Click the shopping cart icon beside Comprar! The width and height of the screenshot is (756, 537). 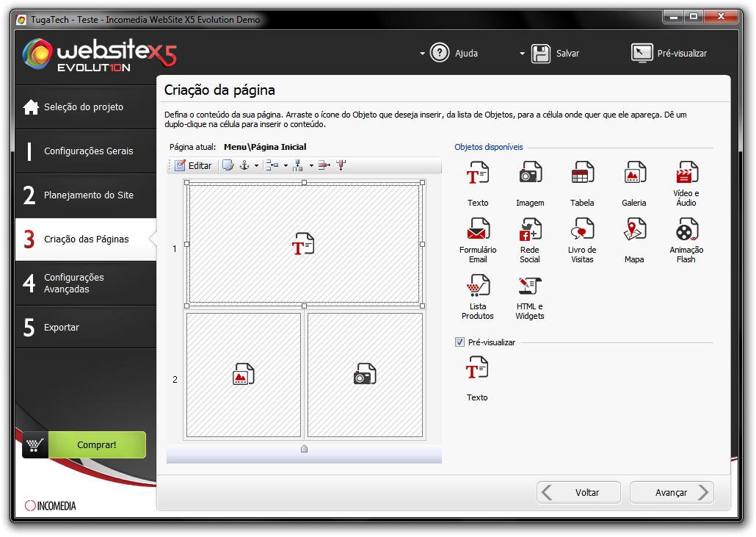(x=34, y=444)
